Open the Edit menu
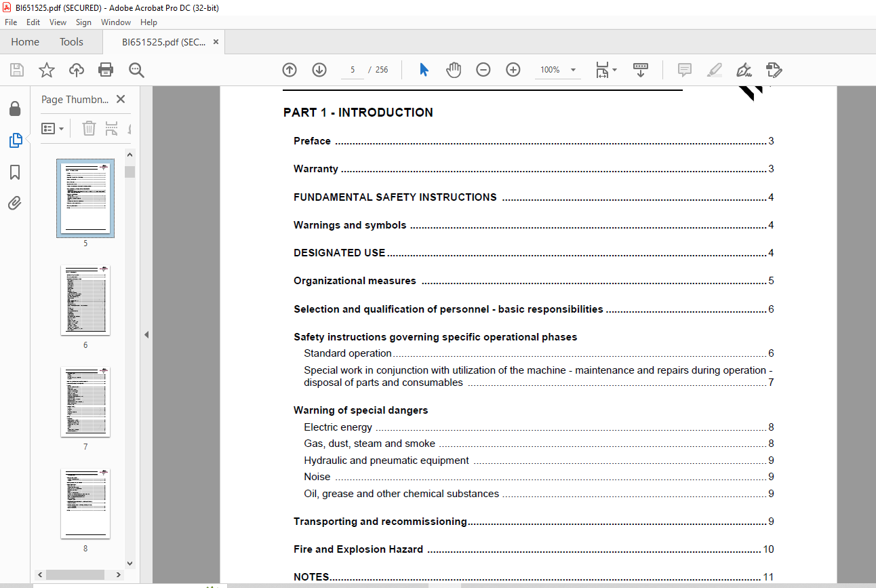 tap(33, 22)
